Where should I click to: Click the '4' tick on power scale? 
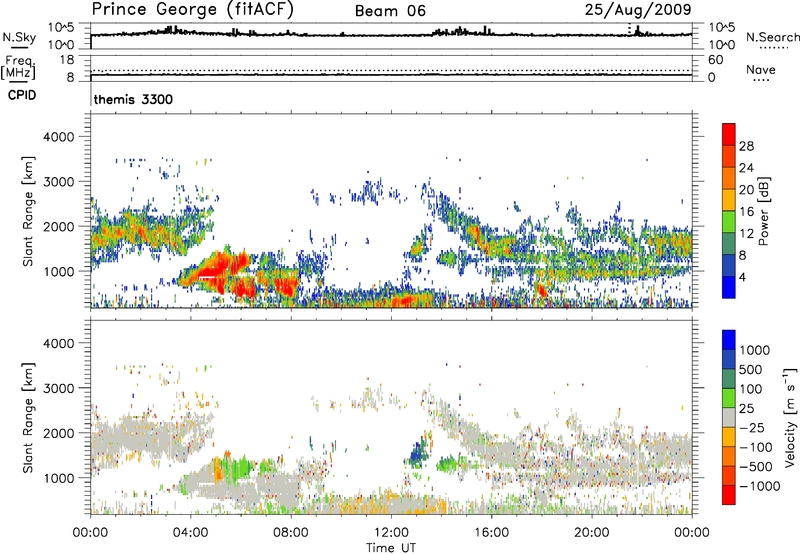click(x=742, y=278)
